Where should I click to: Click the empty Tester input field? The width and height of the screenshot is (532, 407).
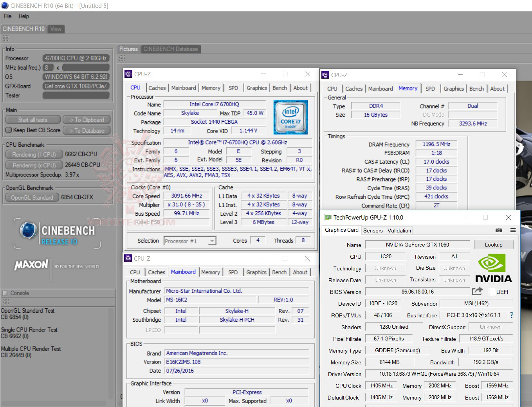(x=76, y=95)
